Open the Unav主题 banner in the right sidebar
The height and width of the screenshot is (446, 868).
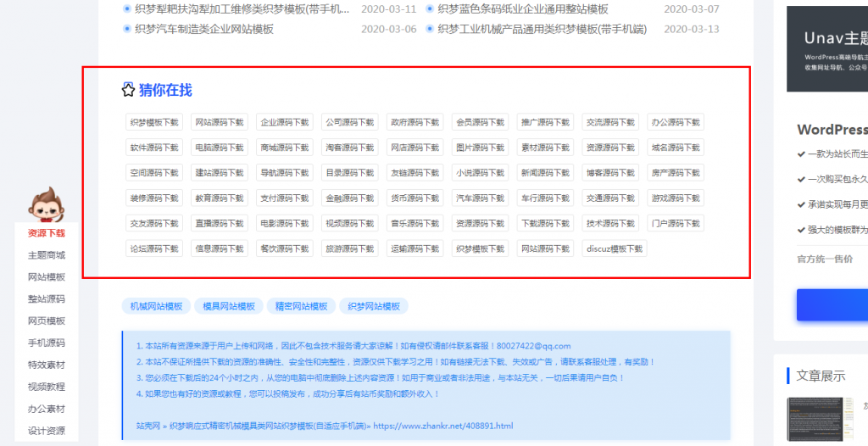pos(827,49)
